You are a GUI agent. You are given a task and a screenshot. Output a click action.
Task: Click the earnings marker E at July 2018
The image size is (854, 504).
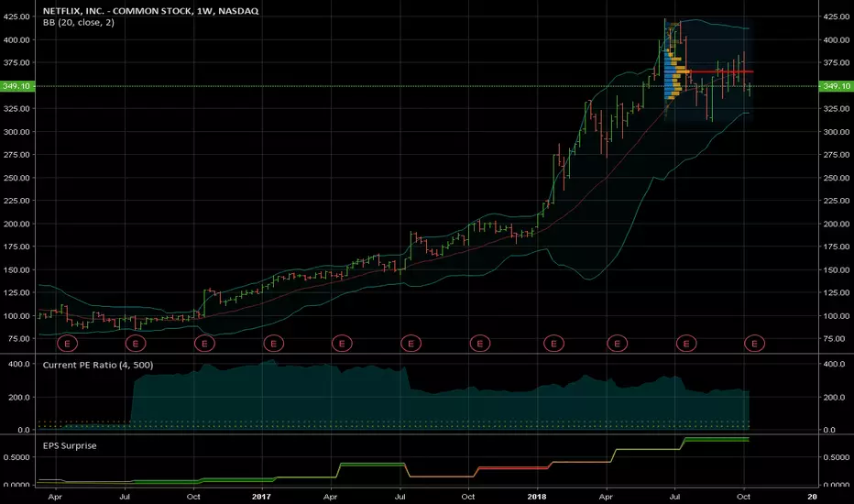point(685,344)
